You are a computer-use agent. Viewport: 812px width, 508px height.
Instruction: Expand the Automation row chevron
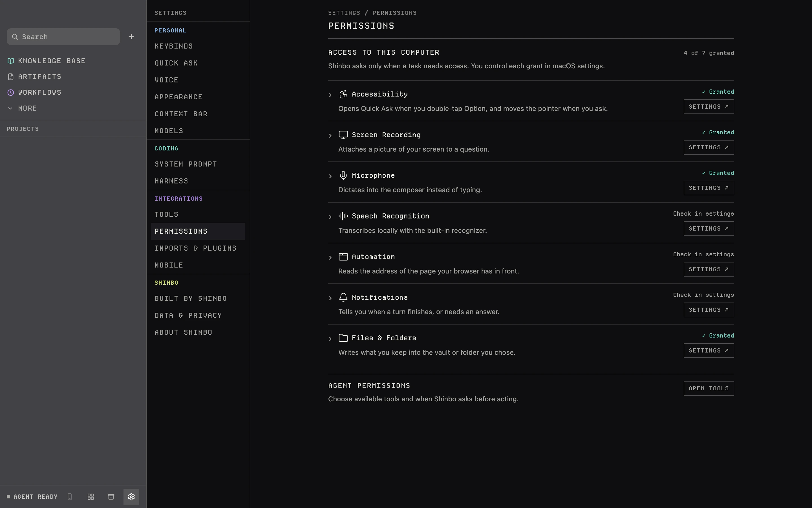point(330,258)
